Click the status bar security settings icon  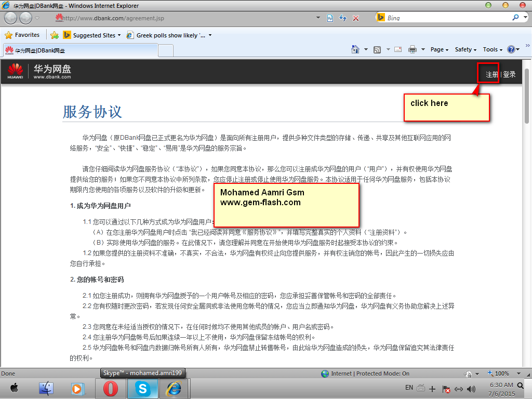coord(468,374)
